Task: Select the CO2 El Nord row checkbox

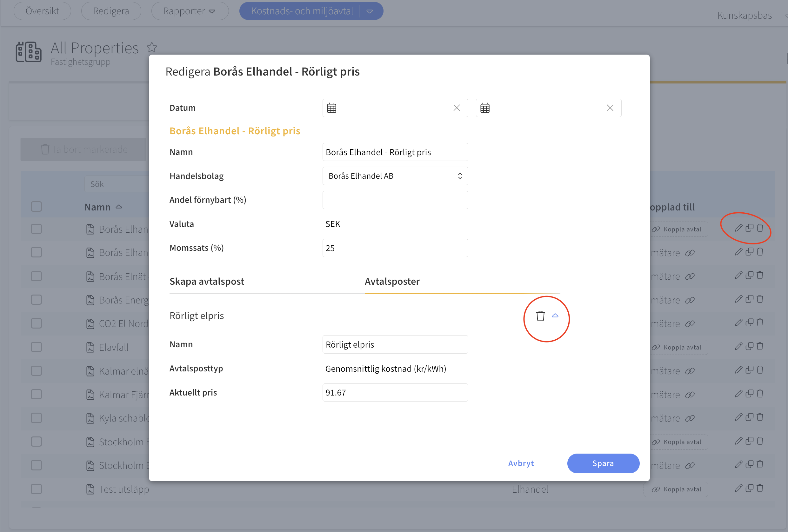Action: (36, 323)
